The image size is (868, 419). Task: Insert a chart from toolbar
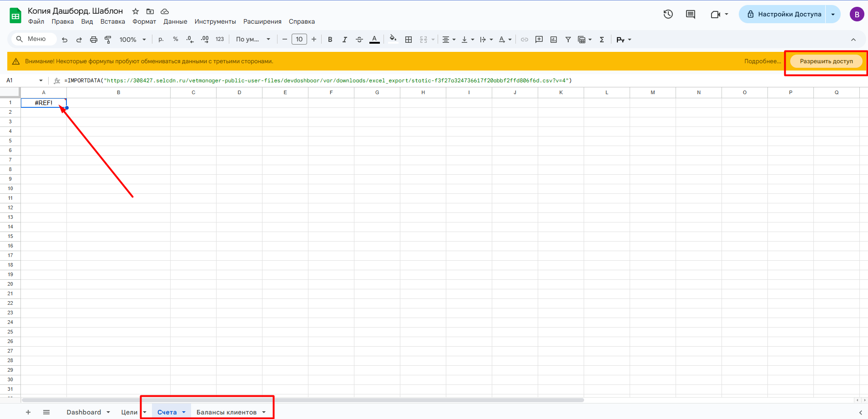click(554, 40)
